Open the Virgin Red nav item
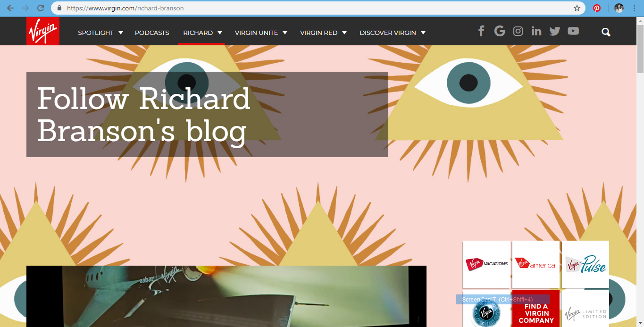 click(x=319, y=33)
